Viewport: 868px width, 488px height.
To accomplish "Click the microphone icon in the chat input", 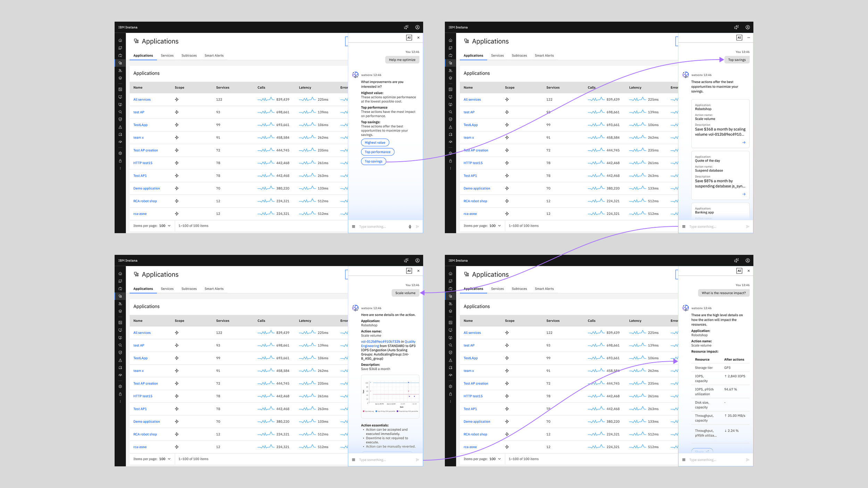I will (x=410, y=227).
